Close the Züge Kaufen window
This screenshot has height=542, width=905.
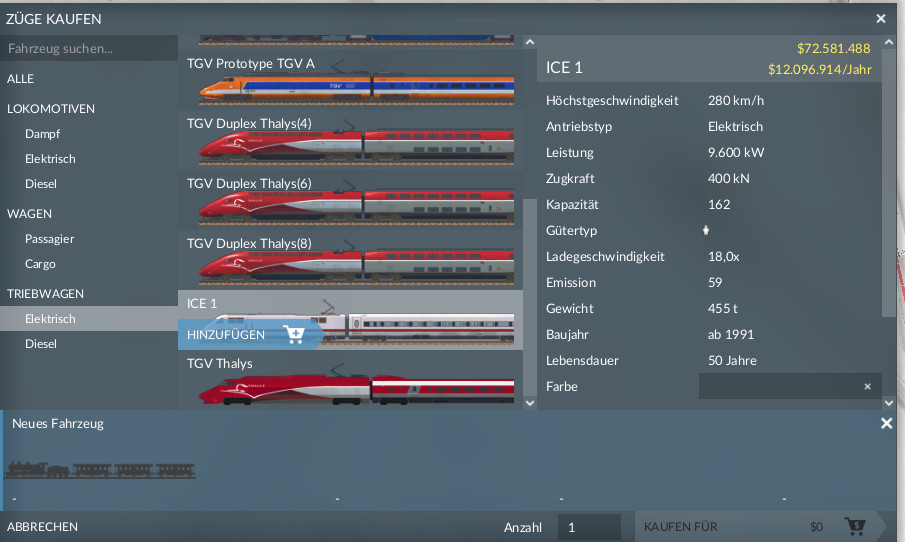coord(881,19)
